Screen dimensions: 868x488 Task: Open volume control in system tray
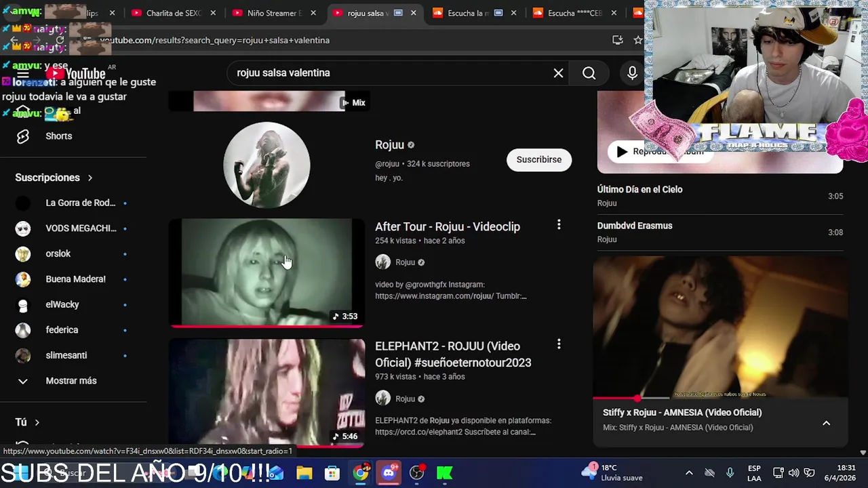coord(793,472)
